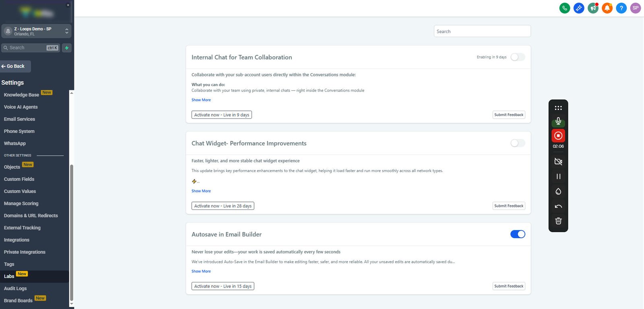The width and height of the screenshot is (644, 309).
Task: Click Activate now - Live in 15 days
Action: [x=223, y=286]
